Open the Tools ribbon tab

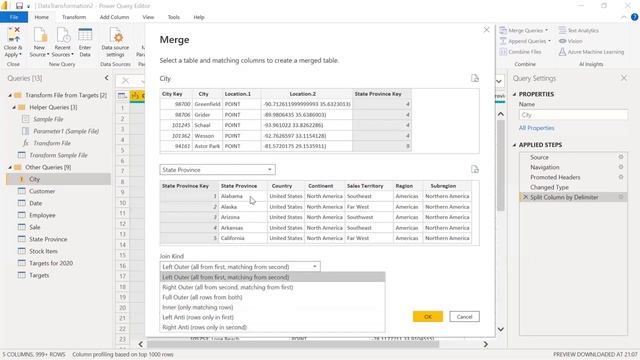173,17
